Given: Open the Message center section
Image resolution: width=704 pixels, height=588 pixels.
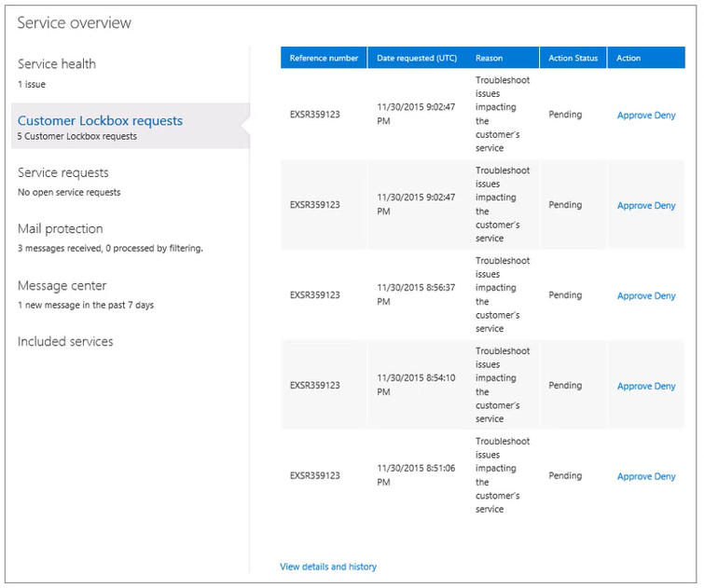Looking at the screenshot, I should [62, 286].
